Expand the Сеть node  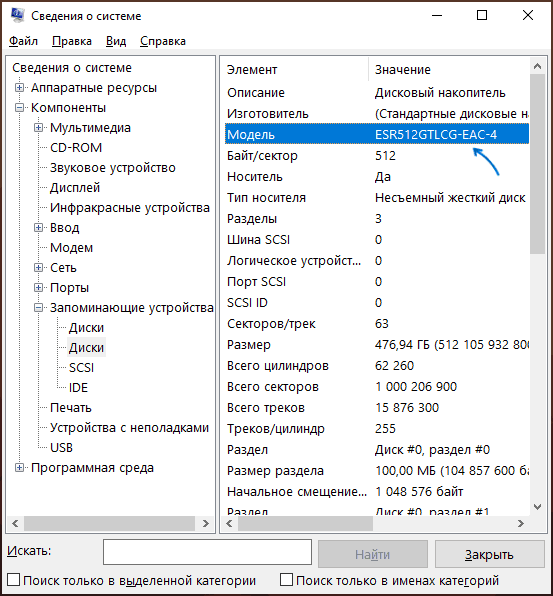[38, 268]
